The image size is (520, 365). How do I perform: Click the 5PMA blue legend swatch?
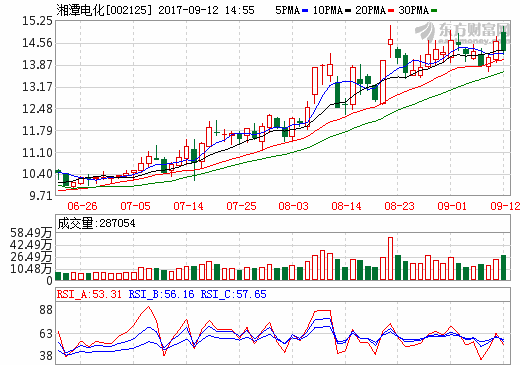pyautogui.click(x=305, y=11)
